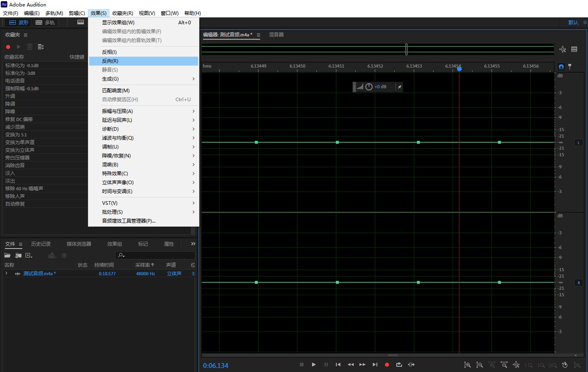The height and width of the screenshot is (372, 588).
Task: Click the Fast Forward transport button
Action: 362,365
